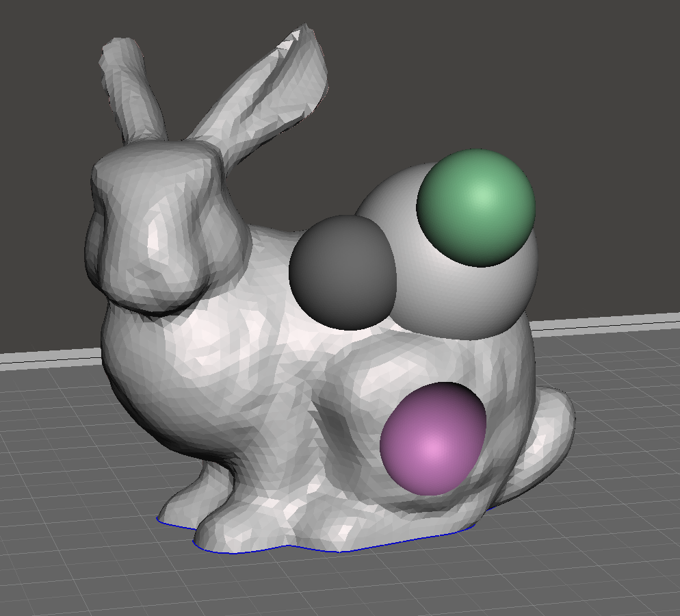Pick the pink sphere on bunny's haunch
This screenshot has width=680, height=616.
(x=432, y=439)
